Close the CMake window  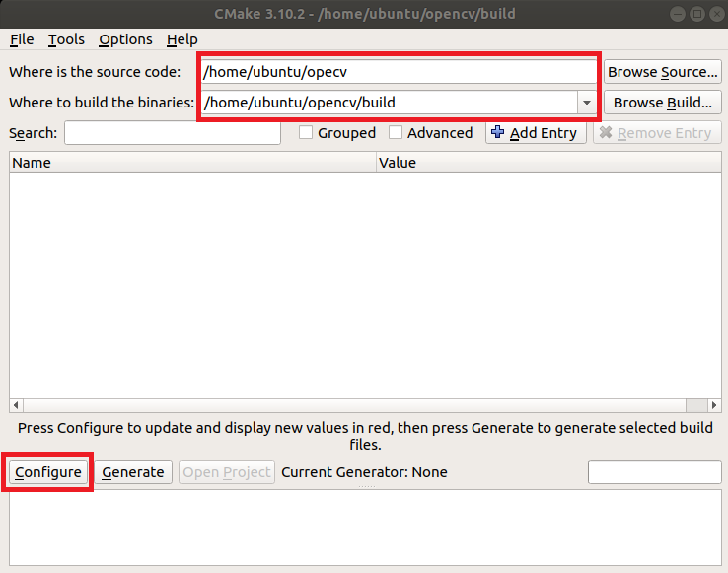pyautogui.click(x=717, y=14)
